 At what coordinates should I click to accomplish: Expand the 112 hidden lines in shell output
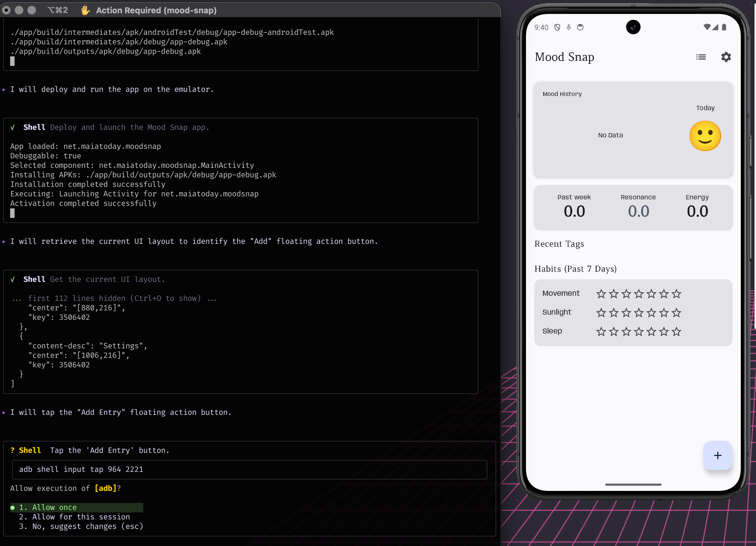(115, 298)
